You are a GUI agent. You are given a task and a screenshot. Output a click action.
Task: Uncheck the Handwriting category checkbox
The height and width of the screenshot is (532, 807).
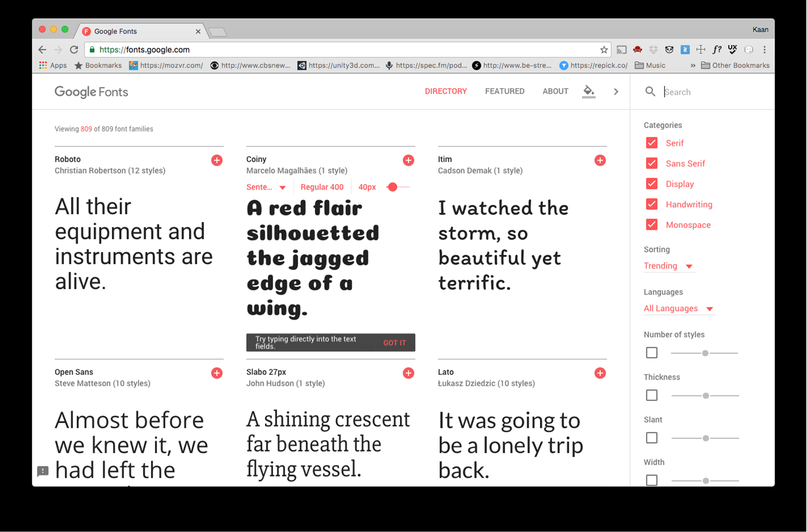[652, 204]
